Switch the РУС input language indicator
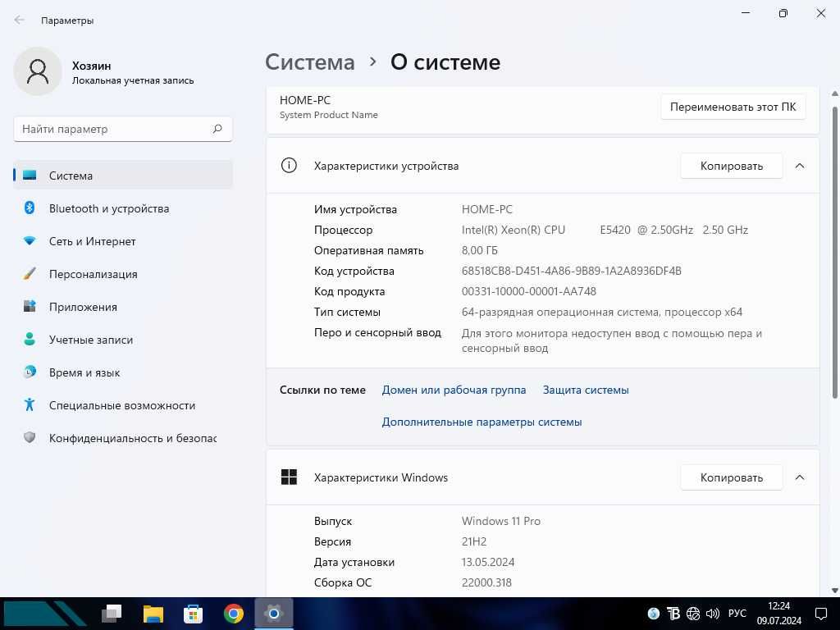This screenshot has height=630, width=840. coord(737,614)
